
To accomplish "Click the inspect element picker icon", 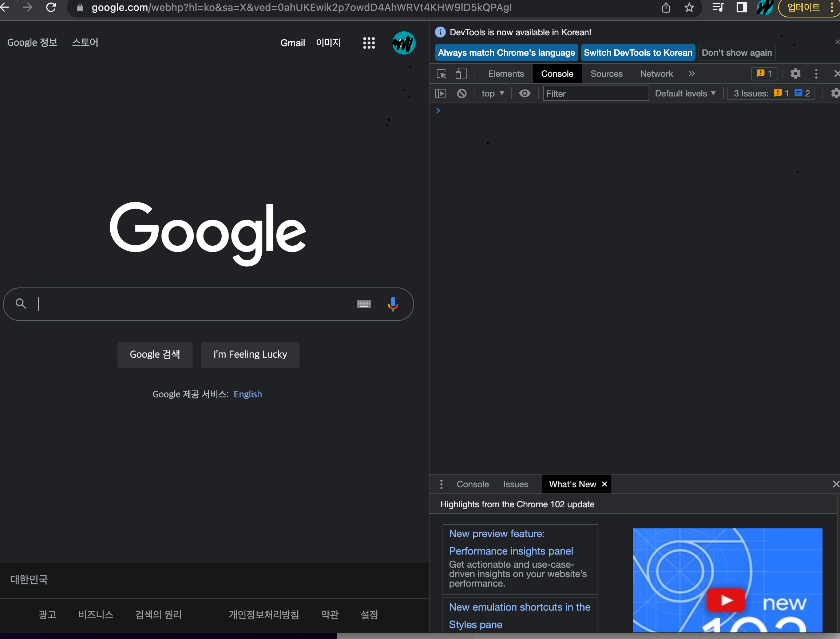I will coord(441,74).
